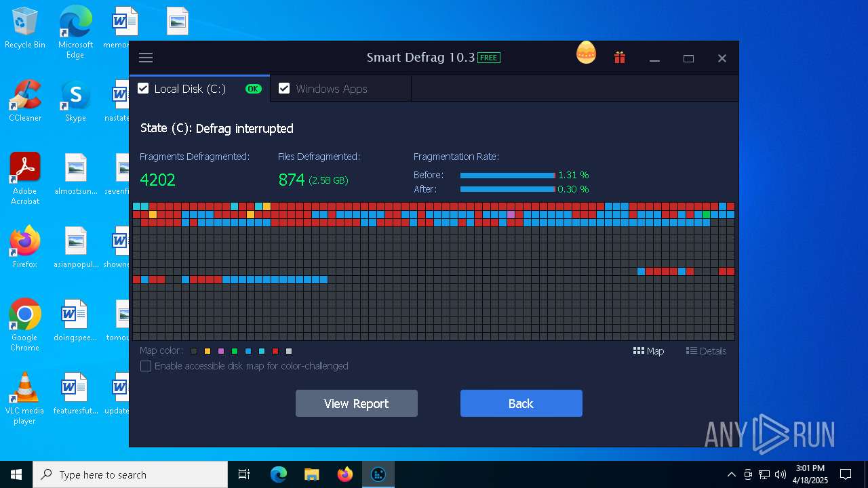Enable accessible disk map for color-challenged
The width and height of the screenshot is (868, 488).
[x=146, y=366]
